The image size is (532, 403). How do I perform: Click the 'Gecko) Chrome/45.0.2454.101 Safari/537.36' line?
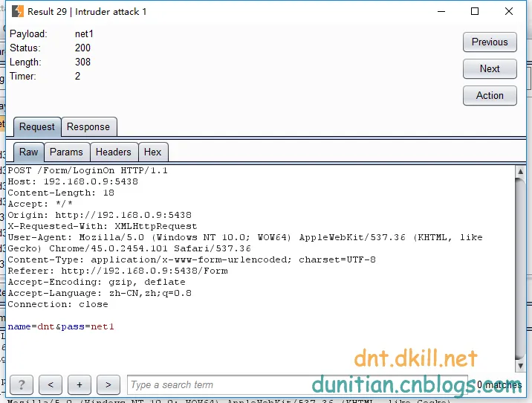click(129, 248)
